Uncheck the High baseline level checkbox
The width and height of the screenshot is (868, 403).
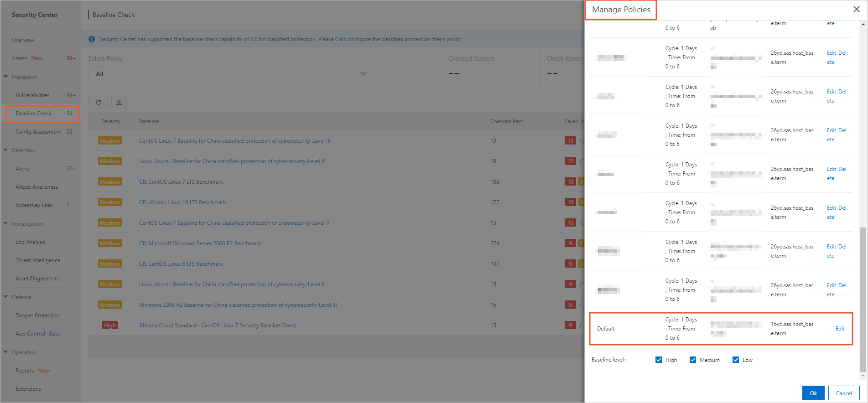click(659, 360)
